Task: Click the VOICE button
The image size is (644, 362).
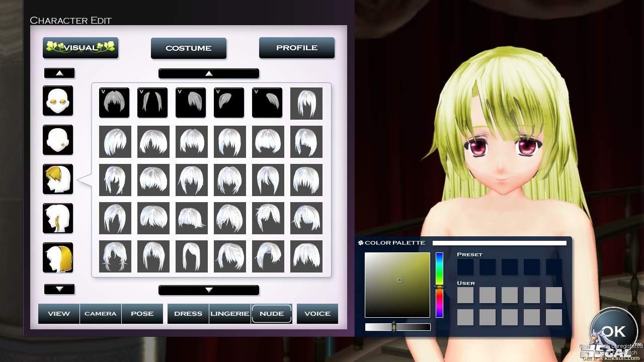Action: coord(317,313)
